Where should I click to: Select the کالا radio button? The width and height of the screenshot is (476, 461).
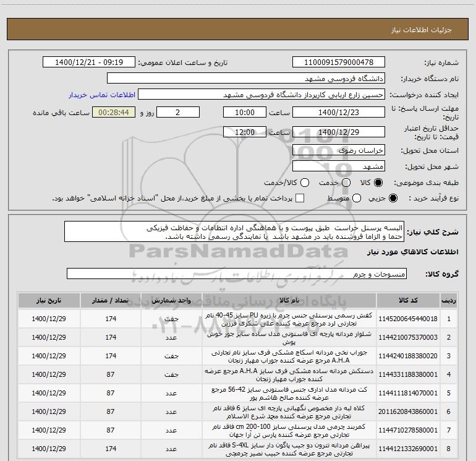378,183
